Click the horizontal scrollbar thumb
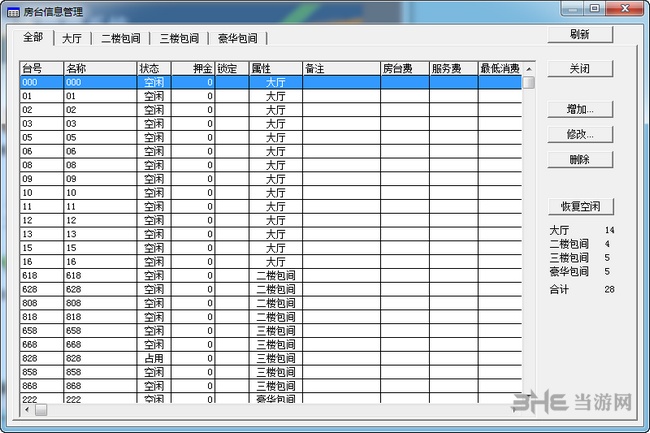 [41, 410]
